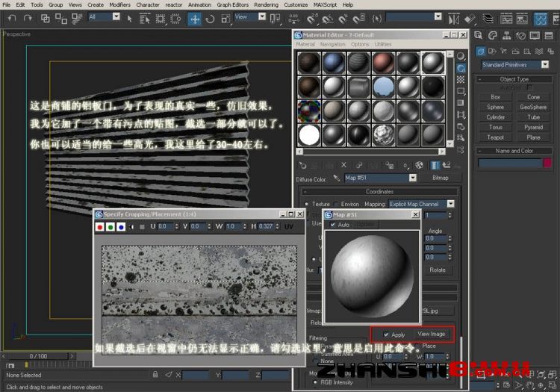Collapse the Name and Color rollout

point(514,151)
